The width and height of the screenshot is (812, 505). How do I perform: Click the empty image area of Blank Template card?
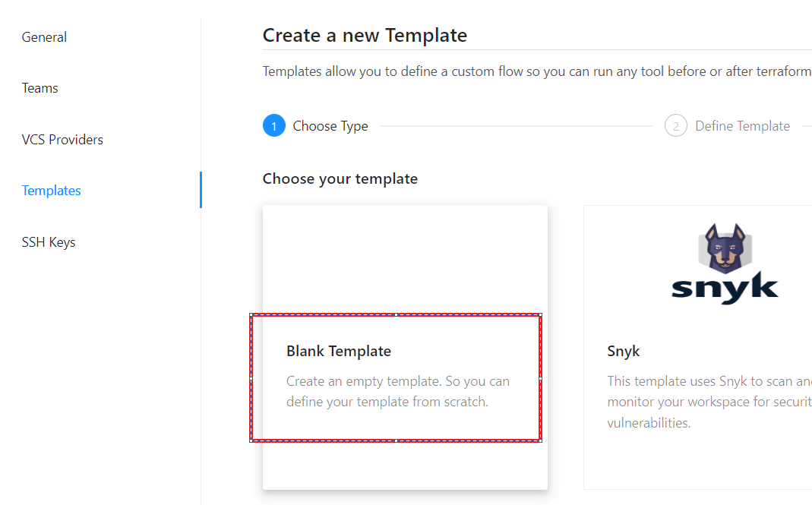405,258
